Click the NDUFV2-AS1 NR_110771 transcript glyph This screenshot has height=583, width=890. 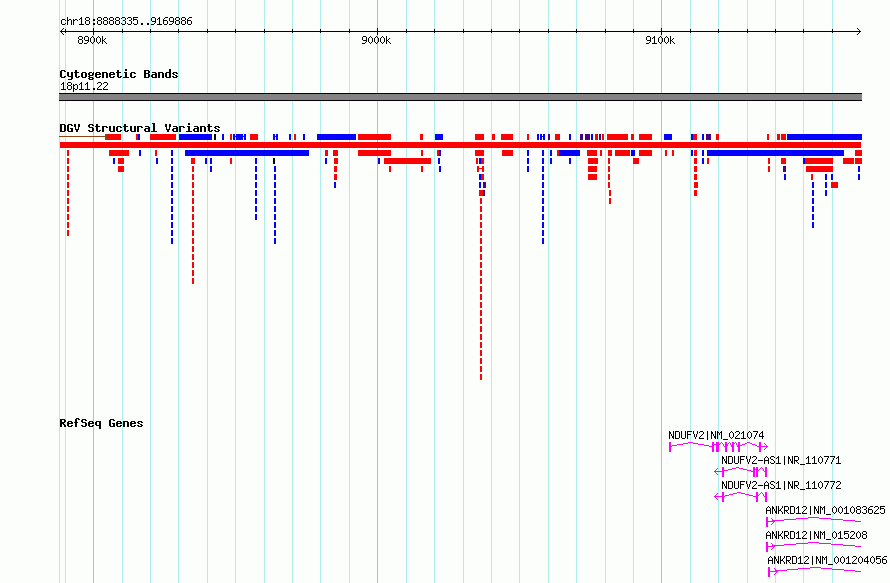[x=741, y=472]
